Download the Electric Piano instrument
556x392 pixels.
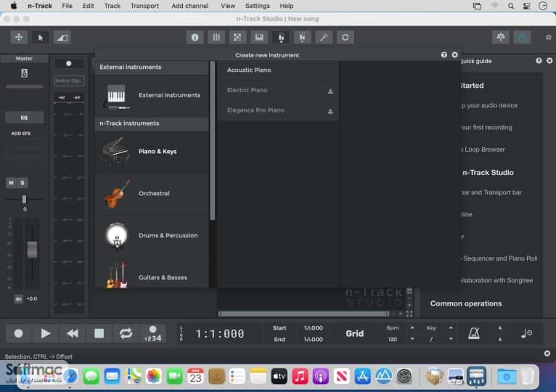(x=330, y=91)
